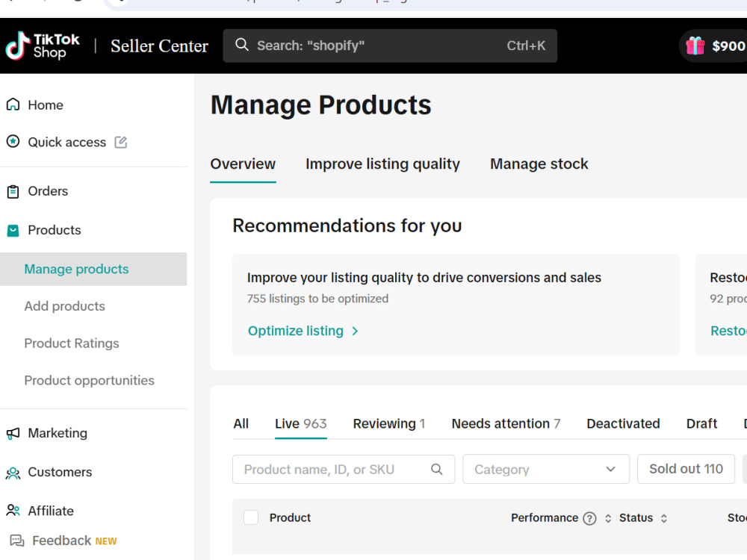Click the Affiliate icon

[x=13, y=511]
